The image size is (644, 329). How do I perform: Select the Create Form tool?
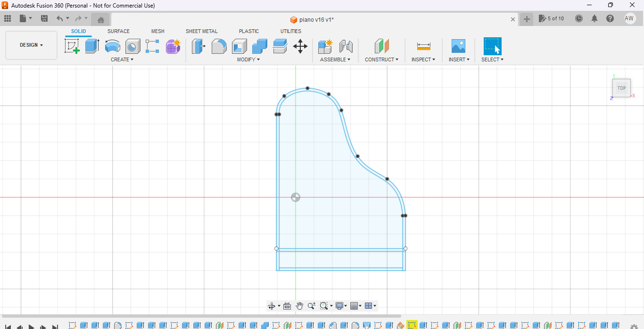click(173, 46)
